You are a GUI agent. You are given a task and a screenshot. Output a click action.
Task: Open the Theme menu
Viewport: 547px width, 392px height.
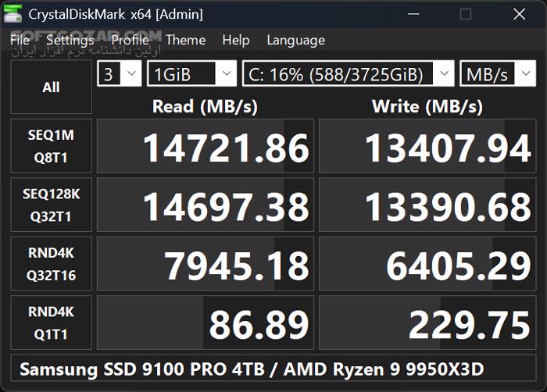click(185, 40)
